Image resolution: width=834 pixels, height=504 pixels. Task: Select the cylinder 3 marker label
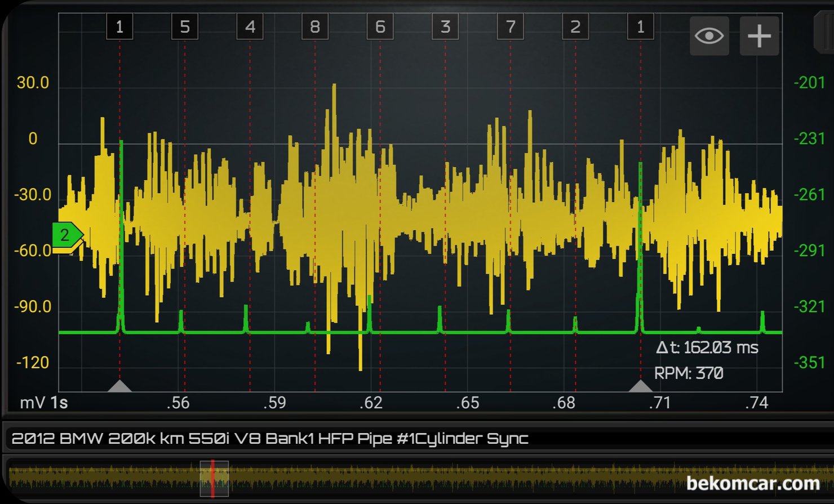pos(445,27)
